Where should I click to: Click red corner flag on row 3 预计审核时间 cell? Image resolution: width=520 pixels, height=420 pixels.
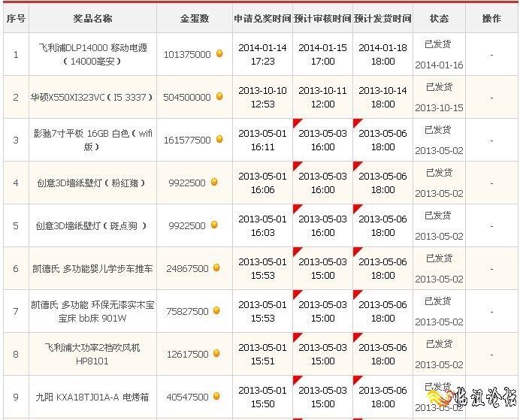pos(297,122)
